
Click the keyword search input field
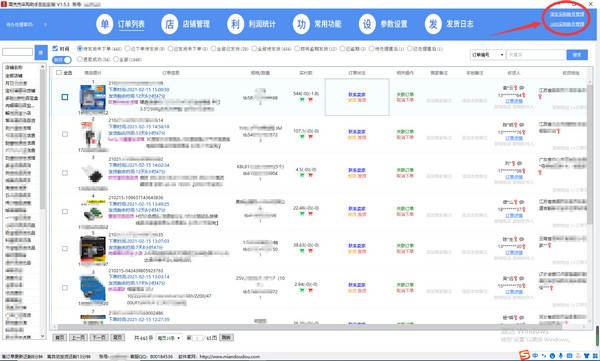(x=536, y=55)
